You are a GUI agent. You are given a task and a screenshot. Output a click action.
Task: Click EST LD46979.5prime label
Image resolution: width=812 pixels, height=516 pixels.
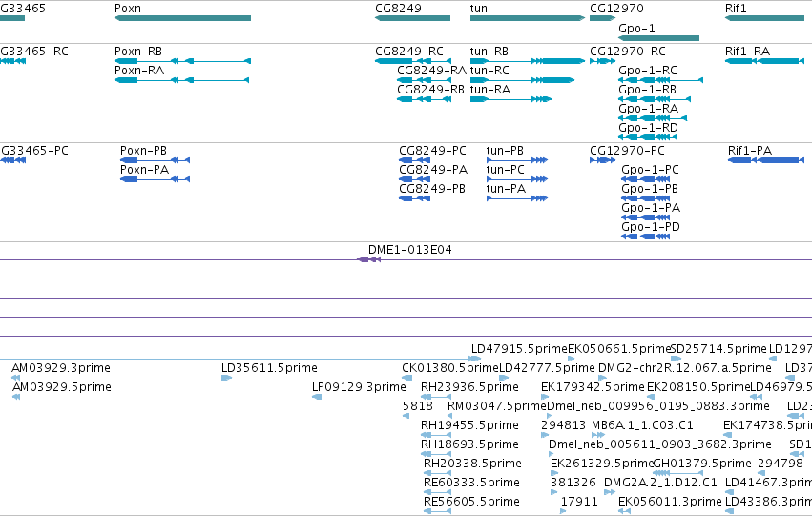coord(781,386)
